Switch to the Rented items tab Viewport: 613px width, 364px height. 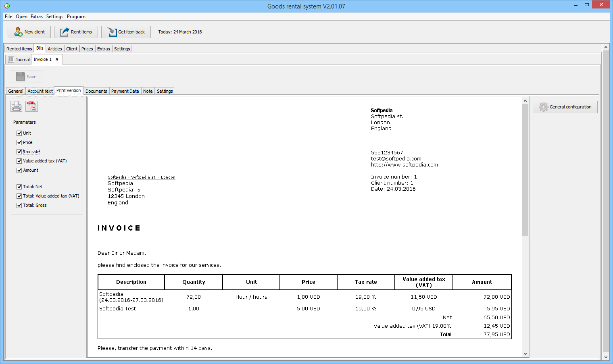coord(19,49)
